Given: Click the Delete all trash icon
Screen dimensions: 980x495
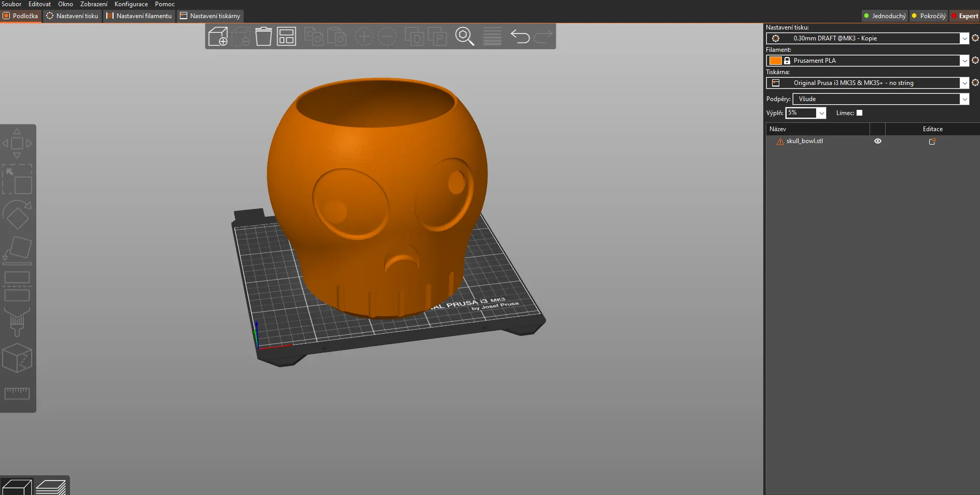Looking at the screenshot, I should coord(263,37).
